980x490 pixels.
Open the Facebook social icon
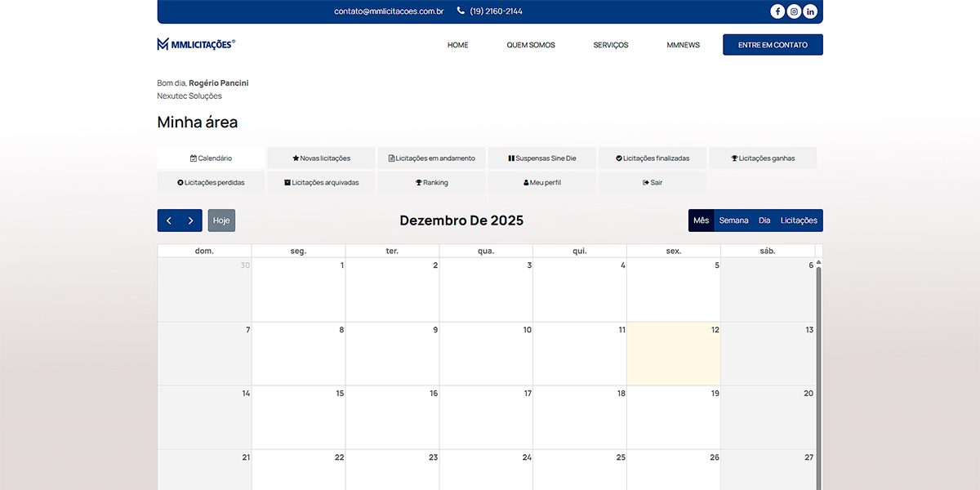point(777,11)
